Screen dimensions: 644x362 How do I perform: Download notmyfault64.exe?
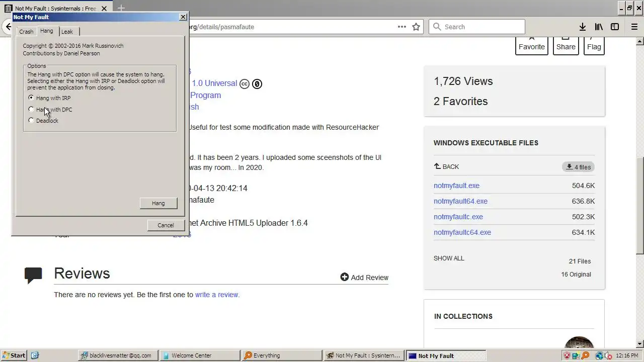(460, 201)
